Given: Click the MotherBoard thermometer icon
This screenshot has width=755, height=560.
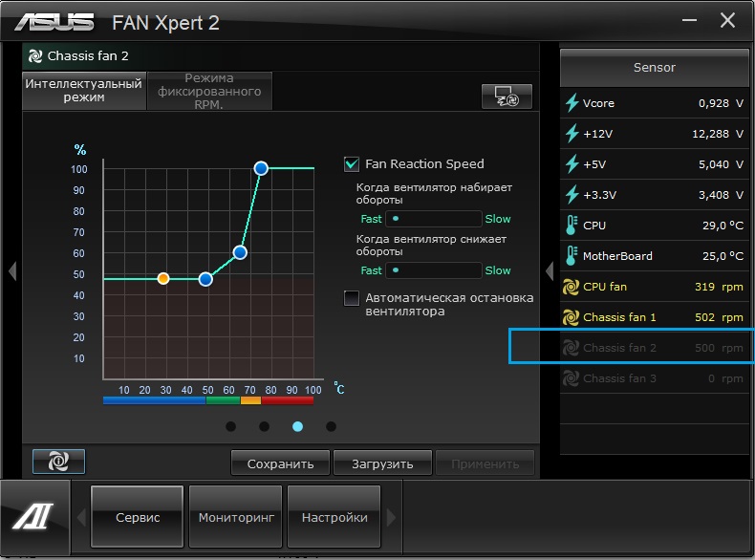Looking at the screenshot, I should [572, 256].
